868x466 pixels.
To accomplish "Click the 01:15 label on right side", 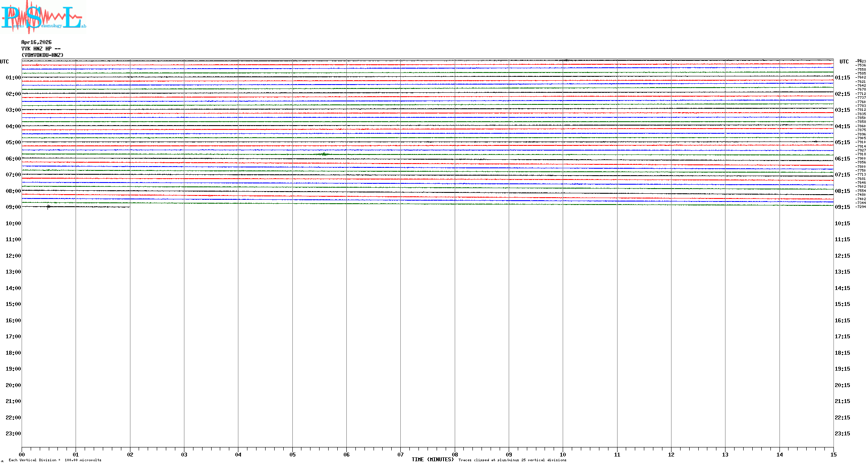I will coord(842,78).
